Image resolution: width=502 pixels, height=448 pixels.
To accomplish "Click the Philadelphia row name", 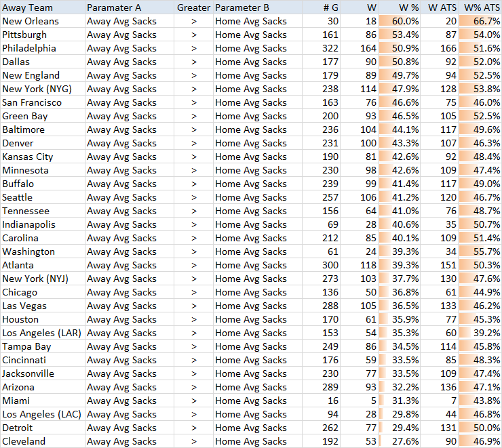I will point(42,48).
